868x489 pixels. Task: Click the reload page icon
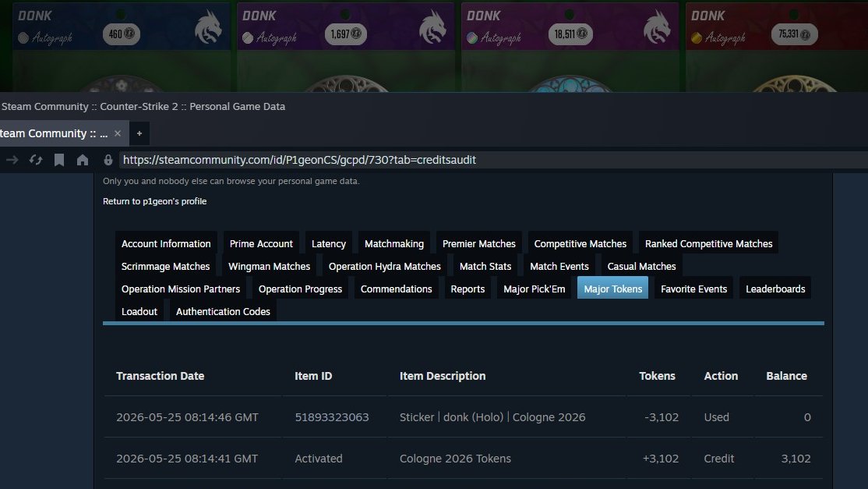coord(36,160)
